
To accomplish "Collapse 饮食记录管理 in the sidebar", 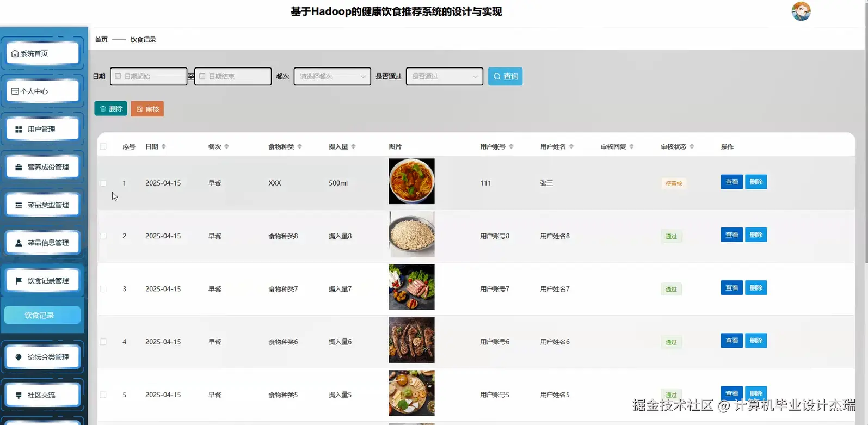I will [x=42, y=280].
